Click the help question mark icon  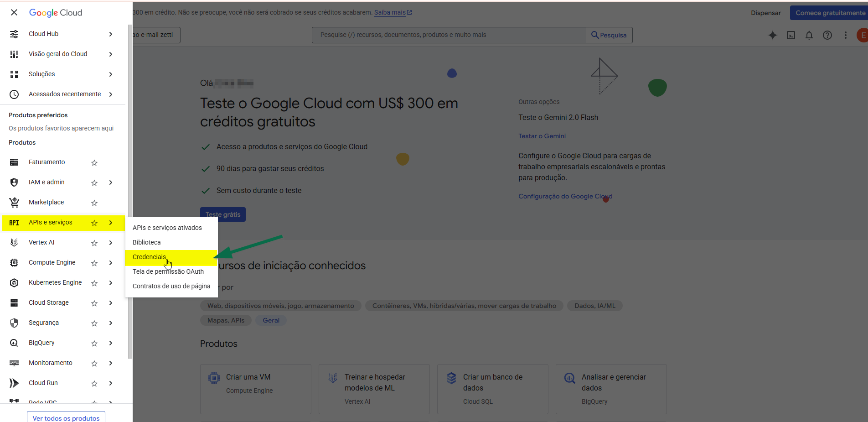tap(827, 35)
